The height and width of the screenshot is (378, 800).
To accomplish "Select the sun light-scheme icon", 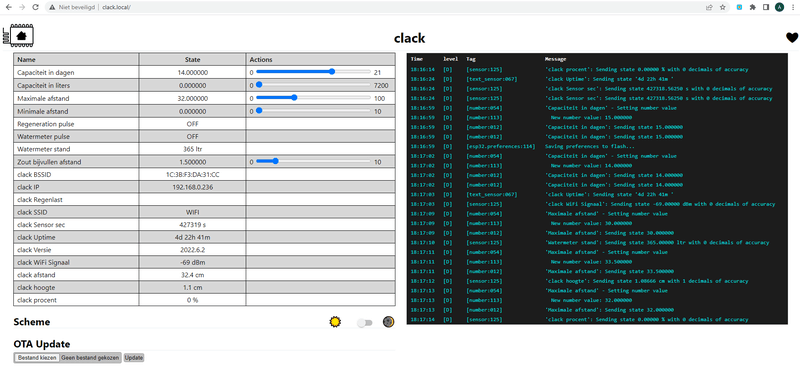I will [x=335, y=322].
